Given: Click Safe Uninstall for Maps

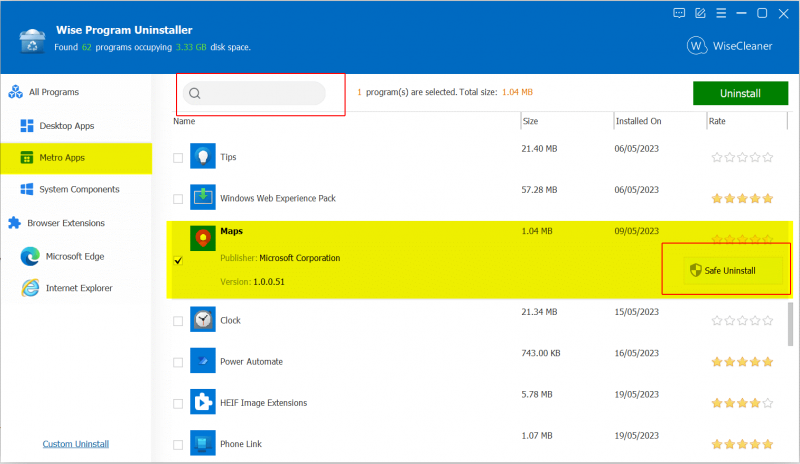Looking at the screenshot, I should click(x=733, y=270).
